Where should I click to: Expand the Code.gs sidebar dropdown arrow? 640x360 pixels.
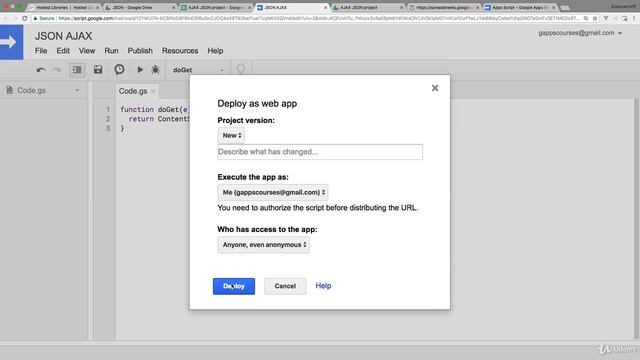coord(77,90)
